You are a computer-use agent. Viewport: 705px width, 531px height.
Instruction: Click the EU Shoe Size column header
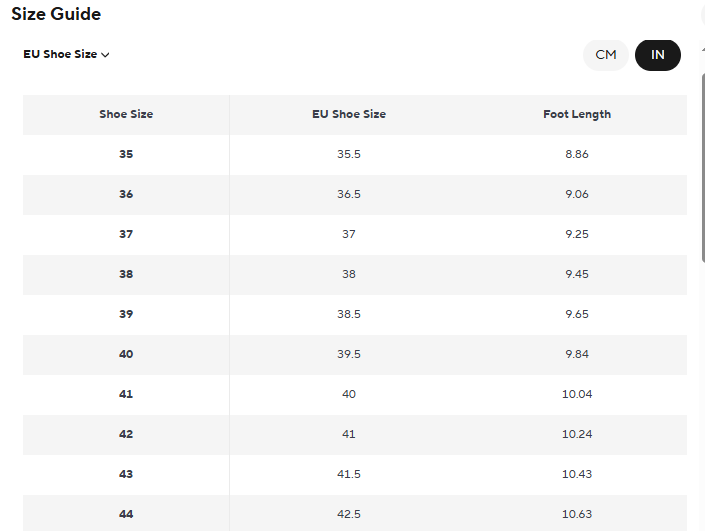tap(349, 114)
